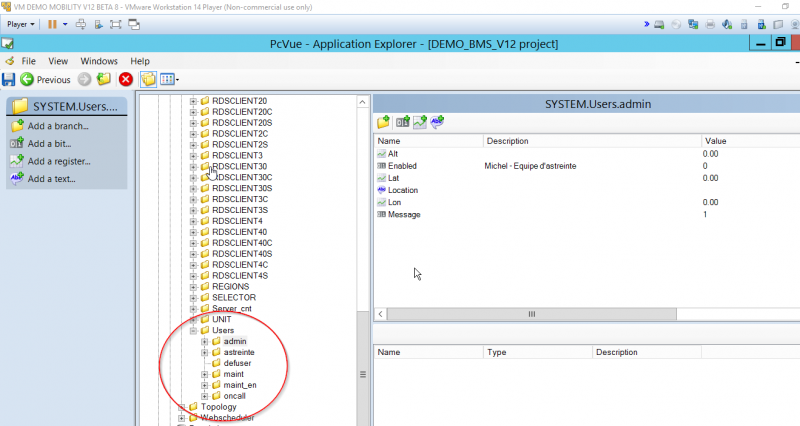
Task: Collapse the Users tree node
Action: pos(193,331)
